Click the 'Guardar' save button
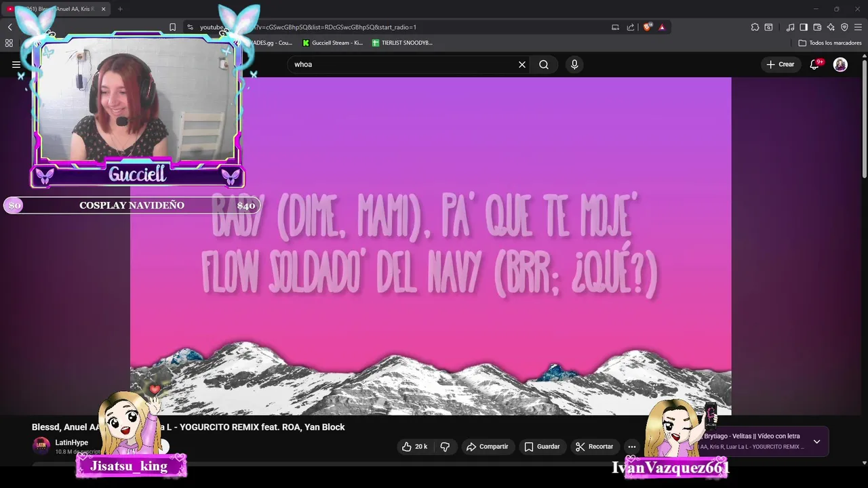868x488 pixels. pos(542,447)
